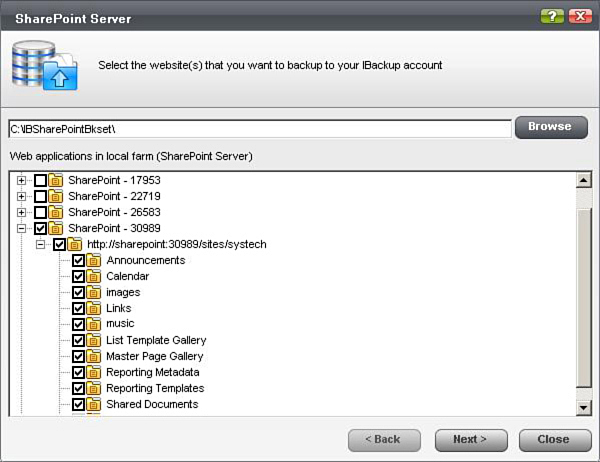
Task: Select the 'Reporting Metadata' list text
Action: tap(153, 372)
